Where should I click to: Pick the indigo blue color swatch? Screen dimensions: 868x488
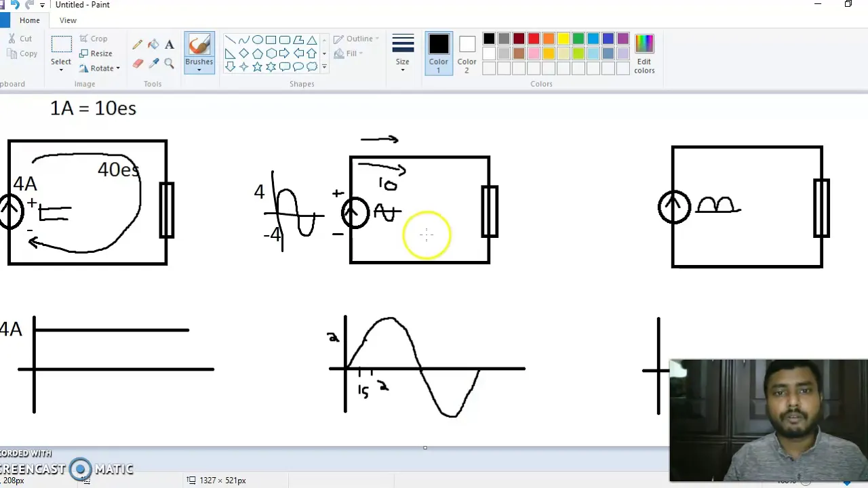click(x=608, y=39)
